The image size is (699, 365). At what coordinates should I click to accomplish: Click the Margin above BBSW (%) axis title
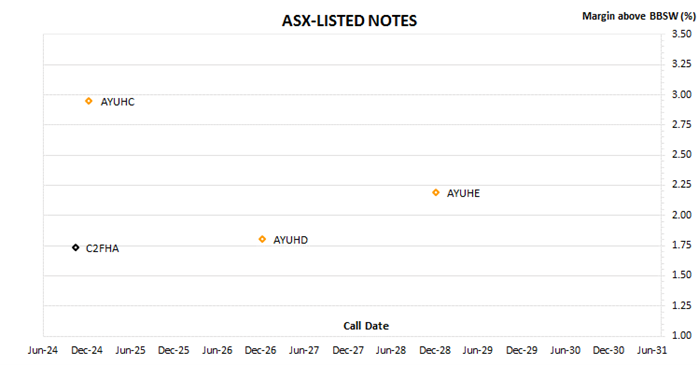(639, 16)
